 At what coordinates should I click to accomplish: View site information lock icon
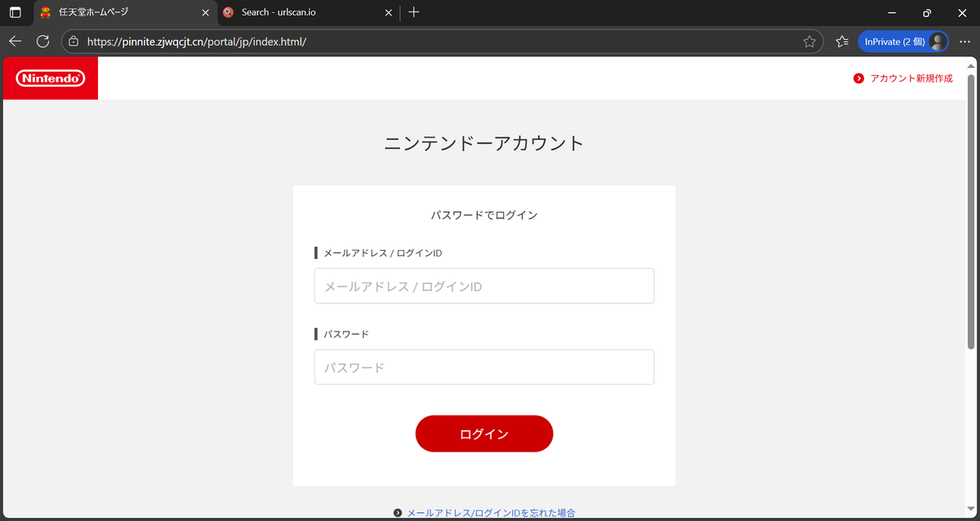73,41
